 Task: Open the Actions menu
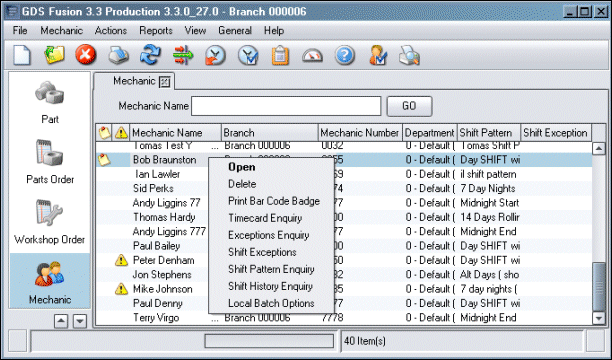pos(111,30)
